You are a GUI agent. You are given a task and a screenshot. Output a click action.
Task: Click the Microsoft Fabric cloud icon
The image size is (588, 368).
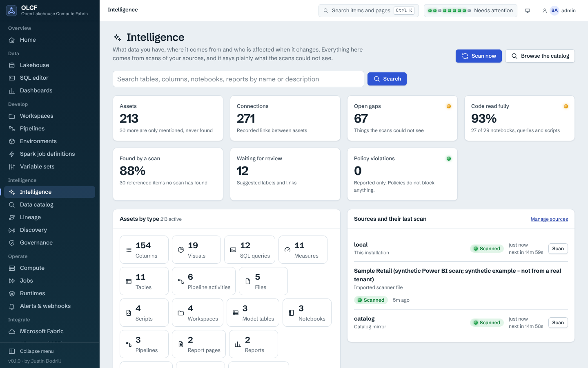click(x=12, y=331)
